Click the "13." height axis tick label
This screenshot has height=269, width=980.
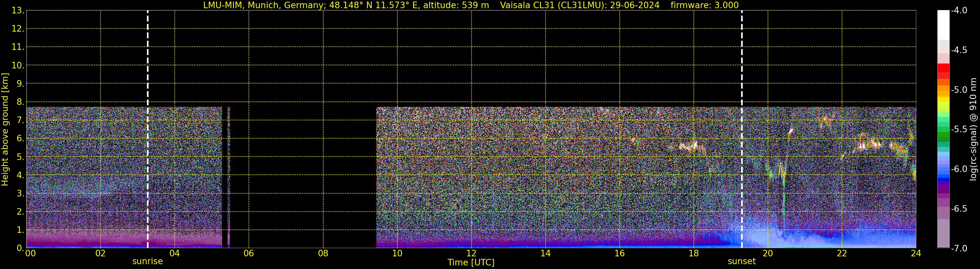[x=18, y=11]
